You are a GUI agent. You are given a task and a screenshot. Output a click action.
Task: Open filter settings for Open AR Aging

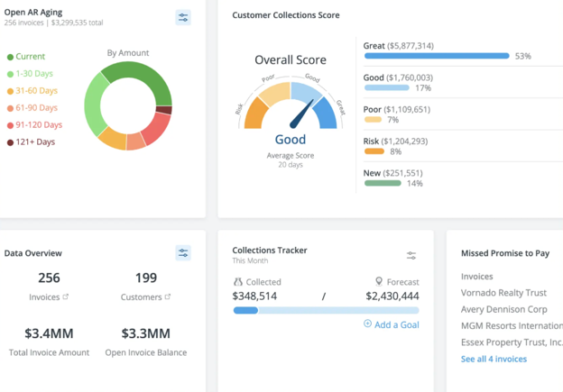(x=183, y=17)
